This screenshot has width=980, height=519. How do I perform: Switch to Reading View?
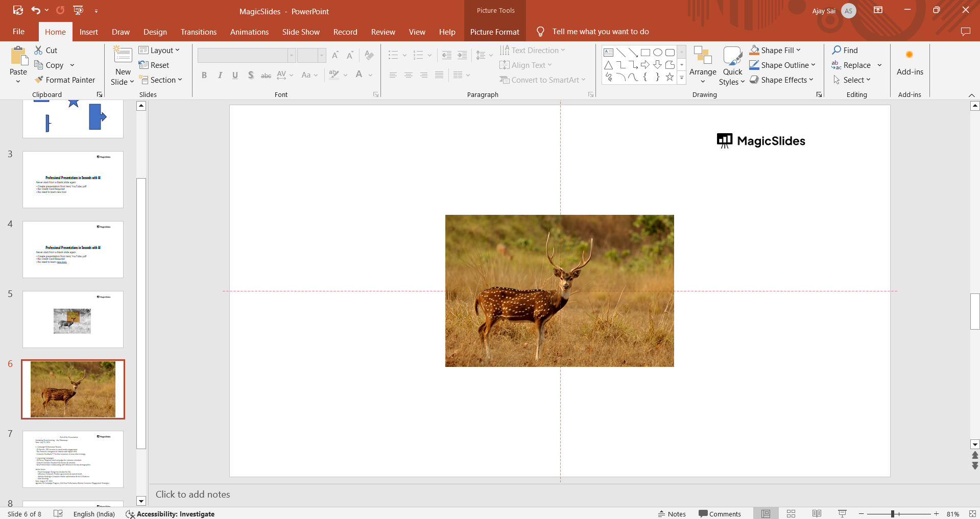[x=817, y=514]
